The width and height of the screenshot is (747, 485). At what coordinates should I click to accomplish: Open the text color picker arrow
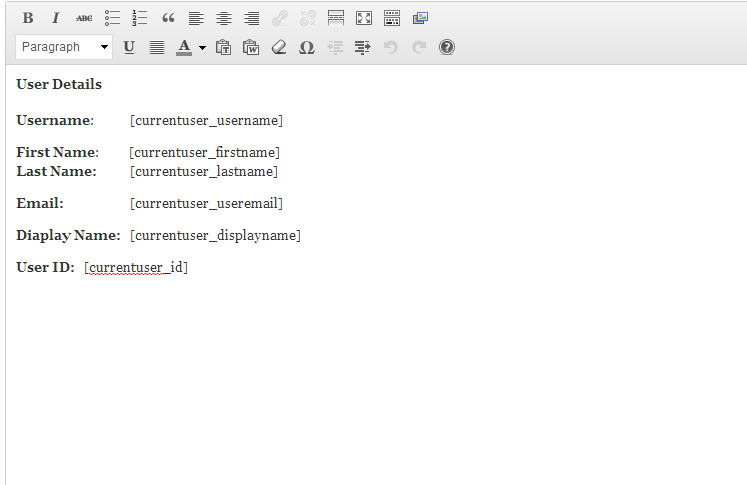coord(202,48)
